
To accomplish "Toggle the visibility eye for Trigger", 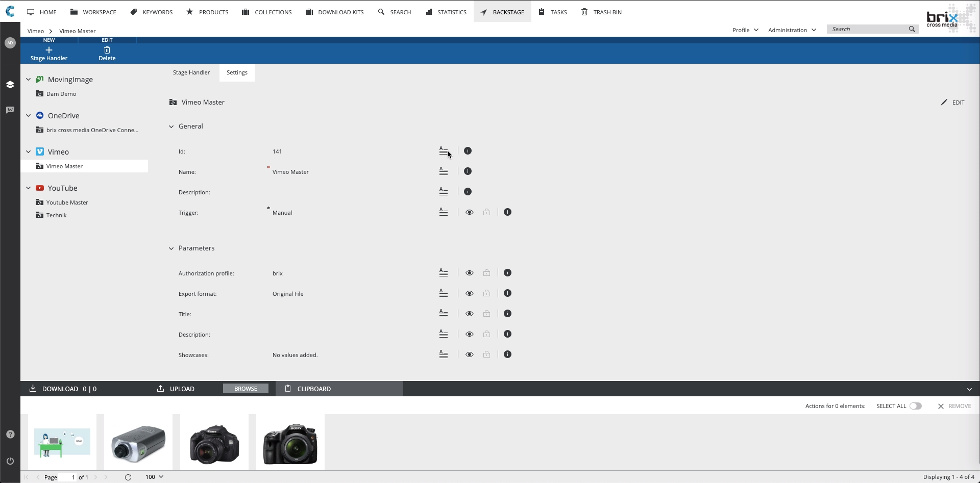I will pyautogui.click(x=470, y=212).
